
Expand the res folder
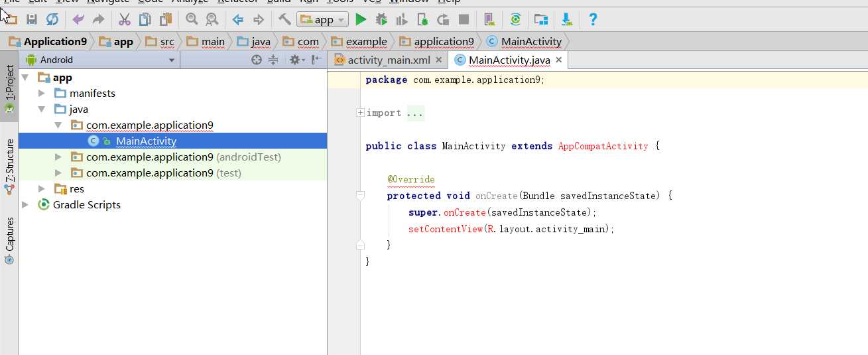(x=41, y=189)
